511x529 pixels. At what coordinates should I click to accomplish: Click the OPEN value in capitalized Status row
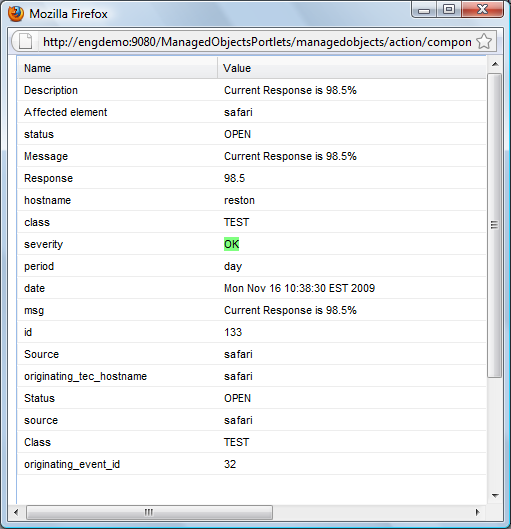237,398
